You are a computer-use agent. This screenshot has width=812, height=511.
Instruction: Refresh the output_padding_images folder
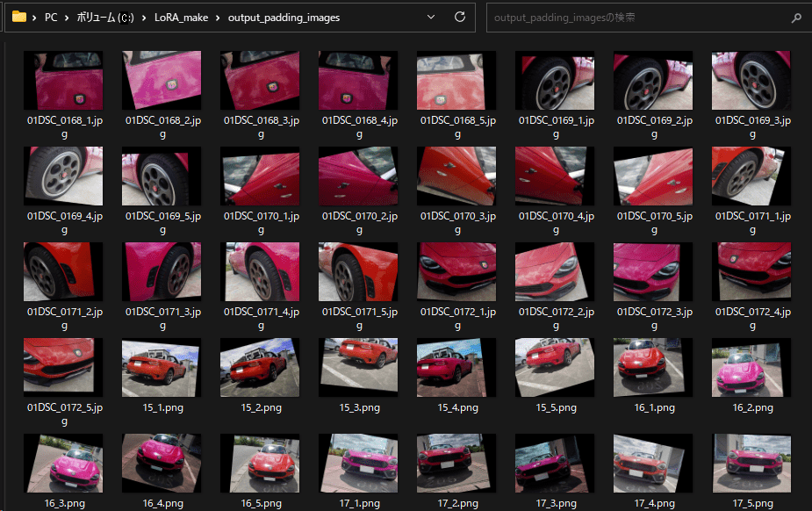460,17
